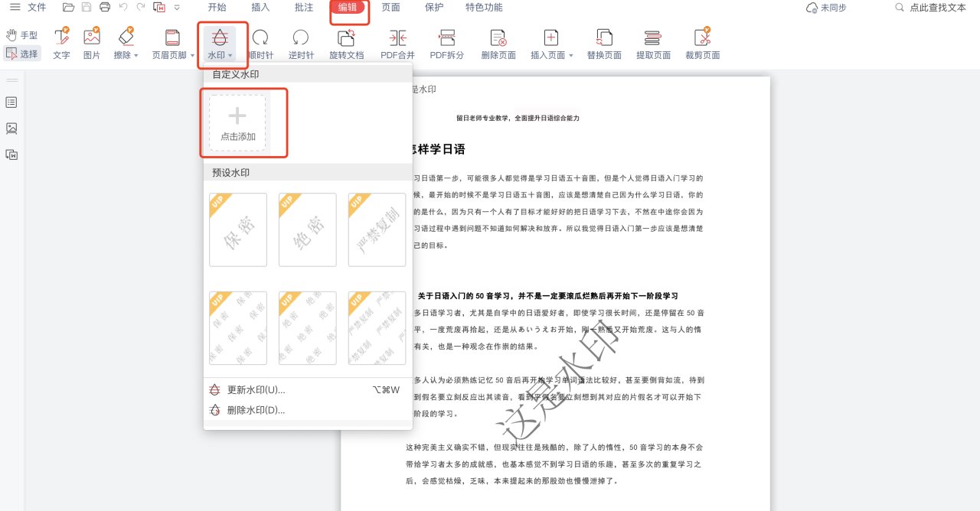Select the 文字 text editing tool
This screenshot has width=980, height=511.
[61, 42]
